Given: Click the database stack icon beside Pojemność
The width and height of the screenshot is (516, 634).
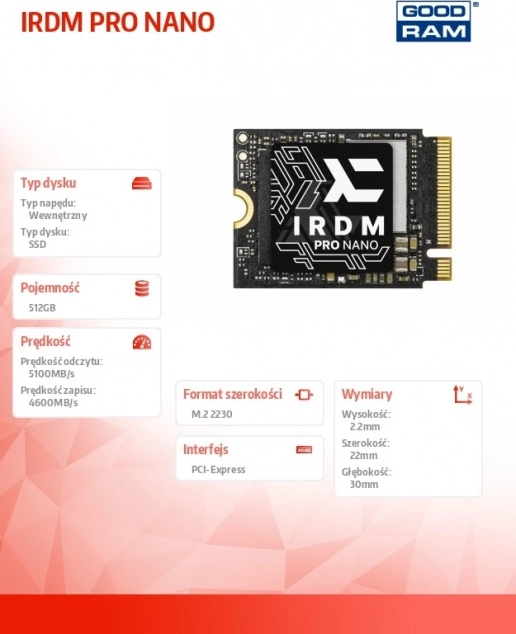Looking at the screenshot, I should pyautogui.click(x=142, y=288).
